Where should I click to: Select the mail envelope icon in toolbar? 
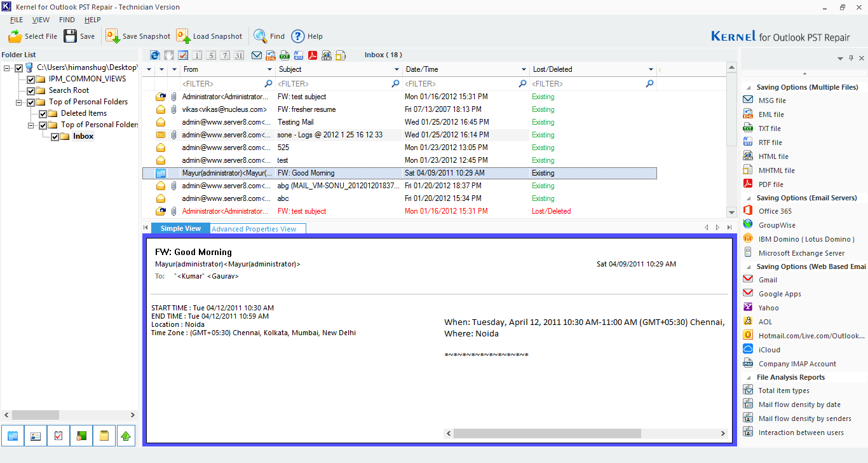point(257,55)
